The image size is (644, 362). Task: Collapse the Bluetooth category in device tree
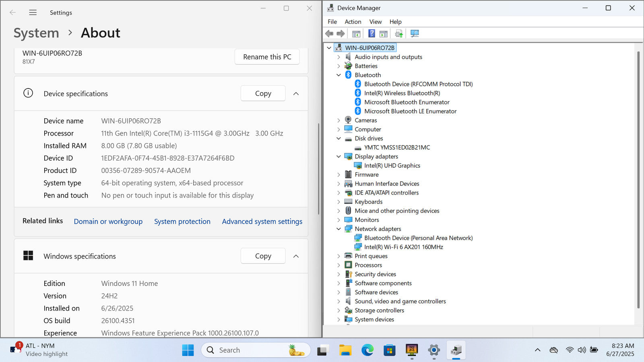[x=339, y=75]
